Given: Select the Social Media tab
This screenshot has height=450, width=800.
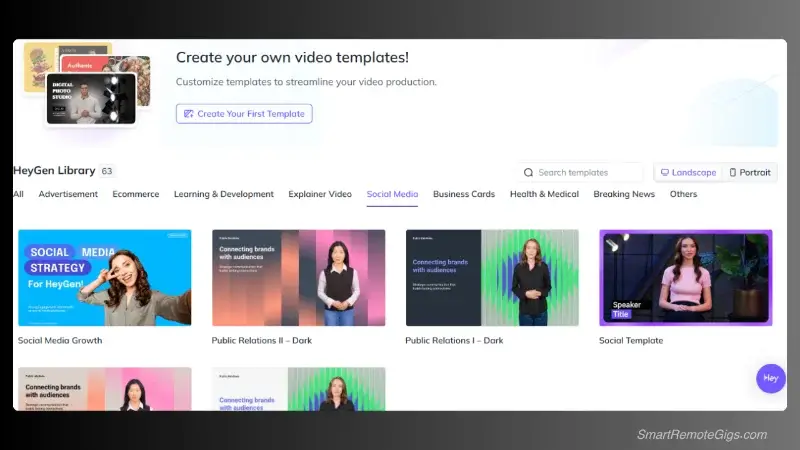Looking at the screenshot, I should pos(392,194).
